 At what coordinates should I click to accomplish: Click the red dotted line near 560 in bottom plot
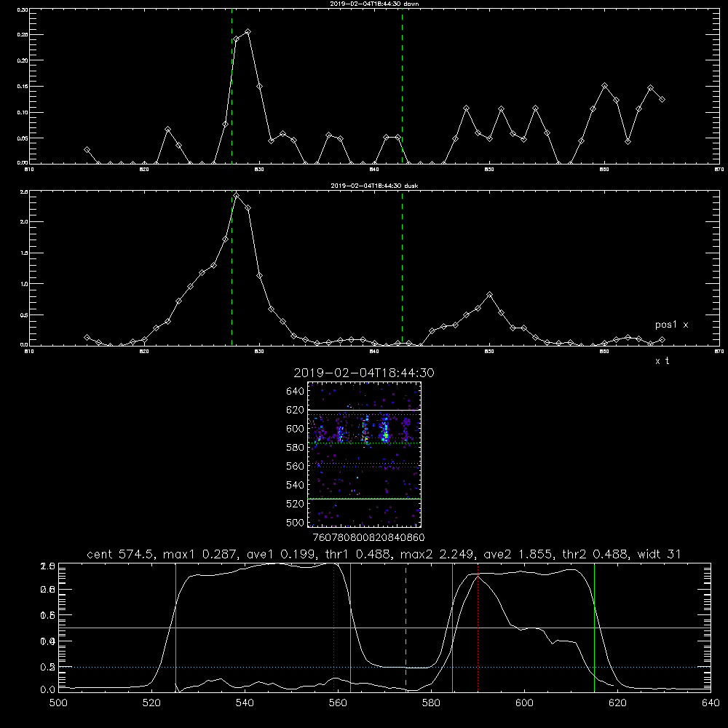click(334, 628)
